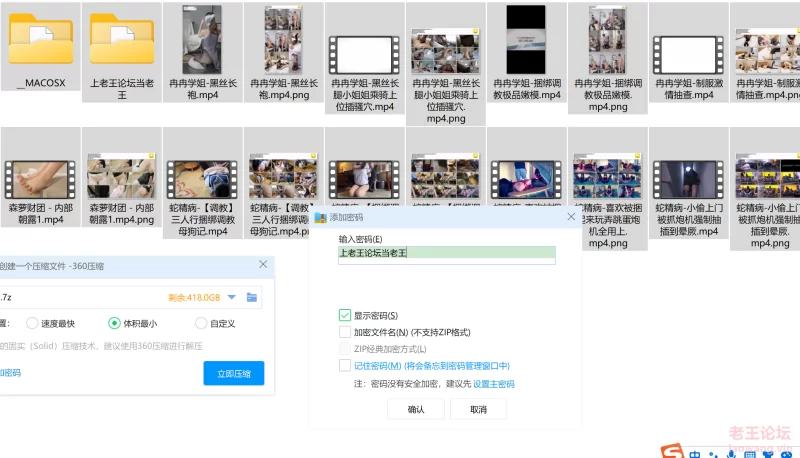Click the 添加密码 dialog title icon
Viewport: 800px width, 458px height.
[320, 217]
